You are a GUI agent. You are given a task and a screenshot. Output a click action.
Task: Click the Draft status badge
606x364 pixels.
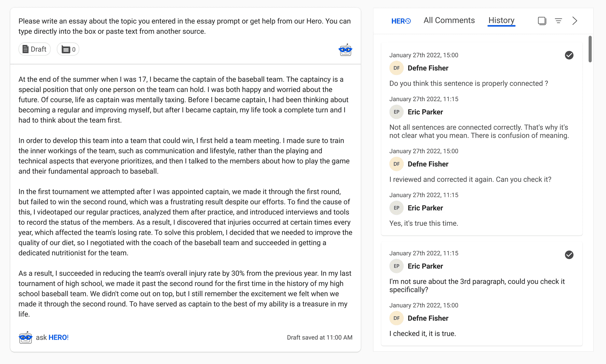click(x=34, y=49)
